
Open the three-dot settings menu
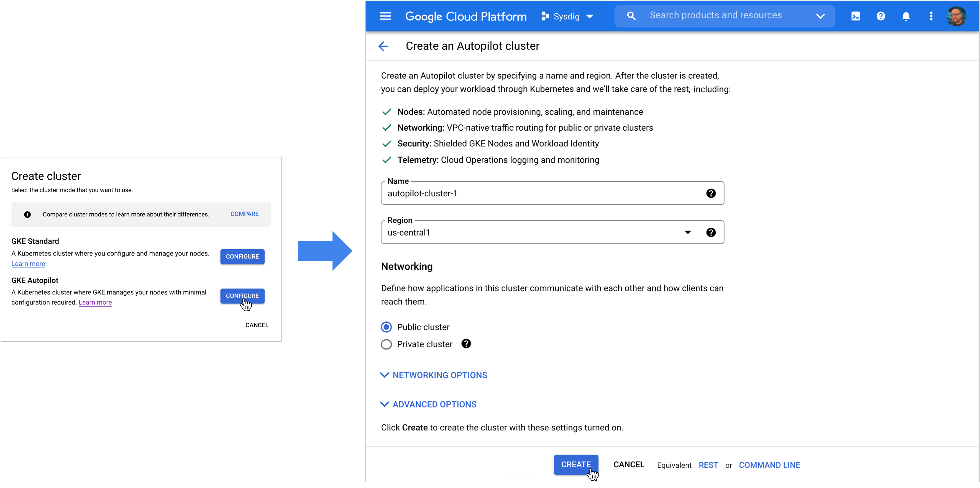tap(931, 16)
